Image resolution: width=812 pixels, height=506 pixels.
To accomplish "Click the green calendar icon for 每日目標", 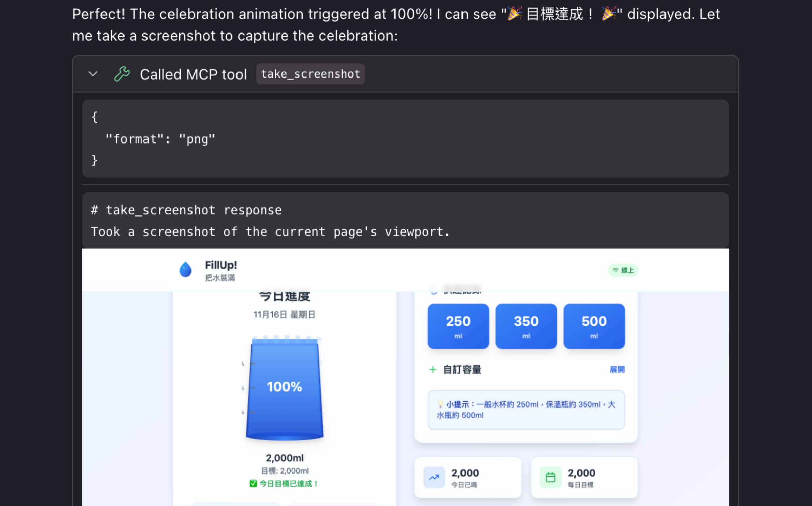I will click(x=550, y=477).
